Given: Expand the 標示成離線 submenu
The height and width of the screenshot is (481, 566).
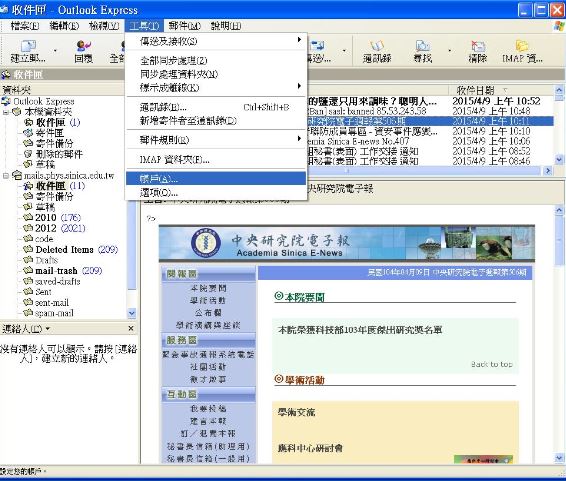Looking at the screenshot, I should pos(216,87).
